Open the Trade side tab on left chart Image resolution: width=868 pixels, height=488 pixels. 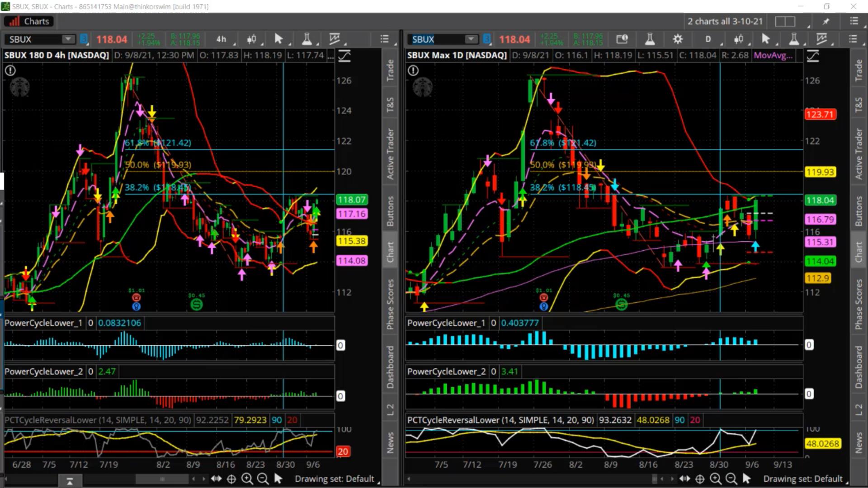tap(390, 70)
